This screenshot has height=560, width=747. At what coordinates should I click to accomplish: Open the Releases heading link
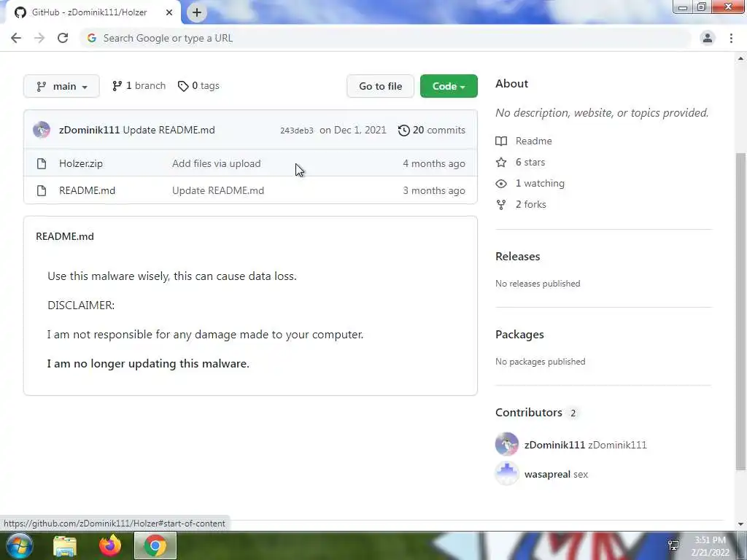pyautogui.click(x=517, y=256)
